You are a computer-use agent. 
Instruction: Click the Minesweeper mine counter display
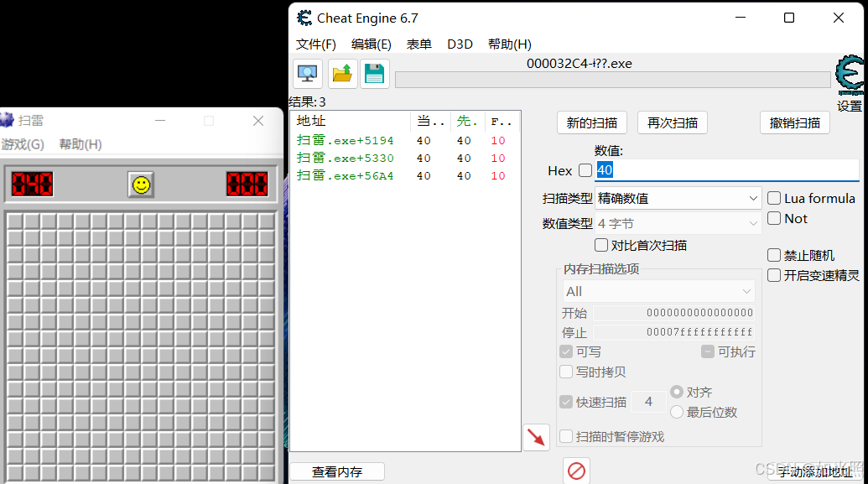pos(32,184)
